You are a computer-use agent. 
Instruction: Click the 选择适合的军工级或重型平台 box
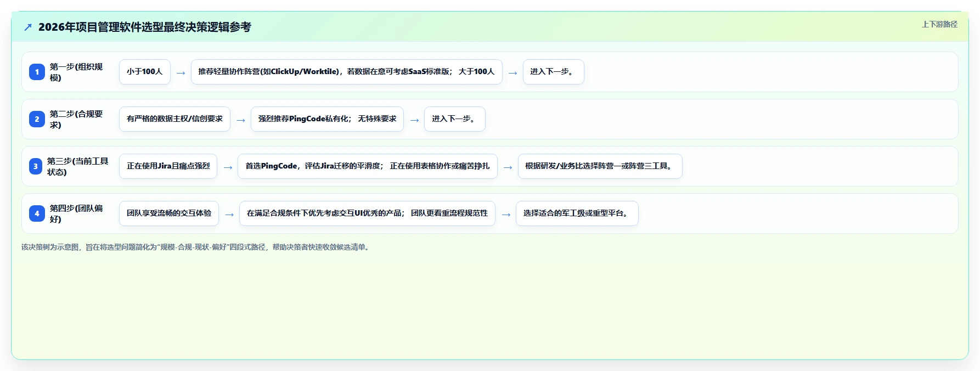(x=577, y=213)
